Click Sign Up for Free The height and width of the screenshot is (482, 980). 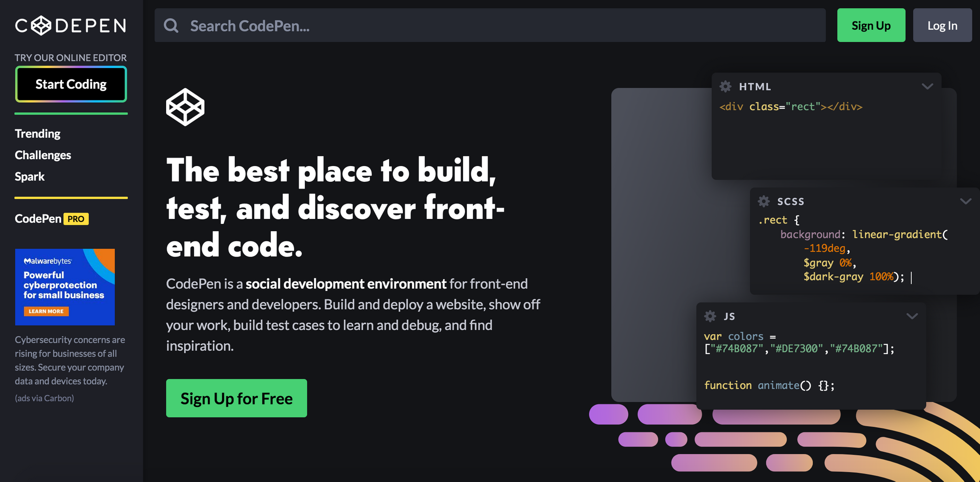[236, 398]
